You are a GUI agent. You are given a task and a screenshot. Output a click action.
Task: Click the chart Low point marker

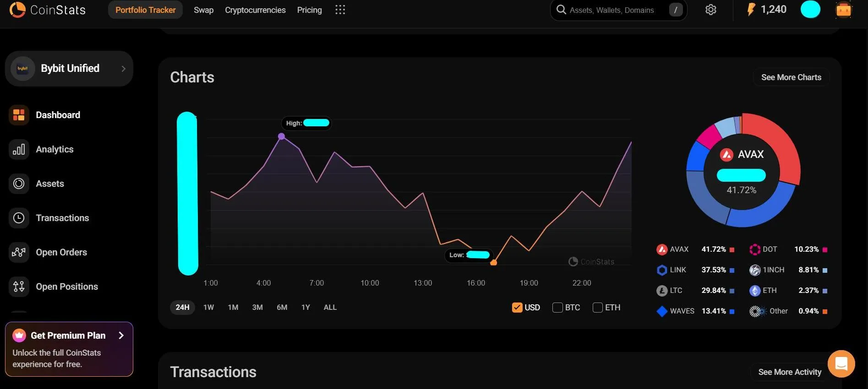(493, 263)
